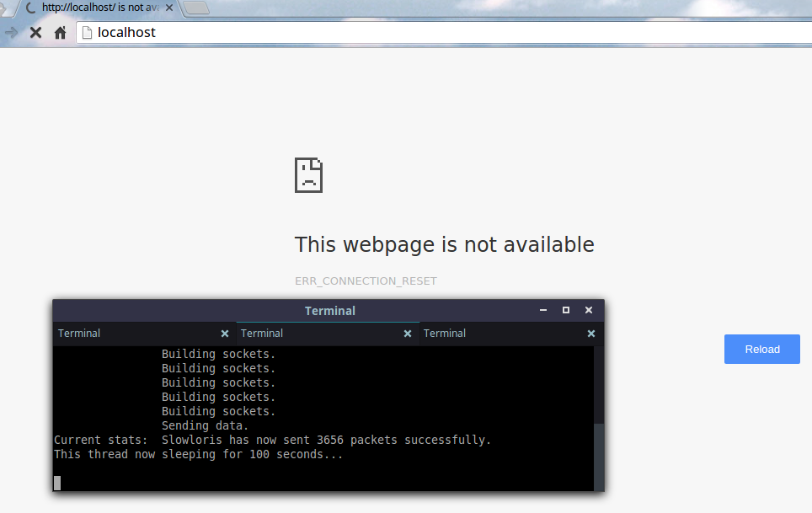Maximize the Terminal window
The height and width of the screenshot is (513, 812).
click(x=566, y=310)
